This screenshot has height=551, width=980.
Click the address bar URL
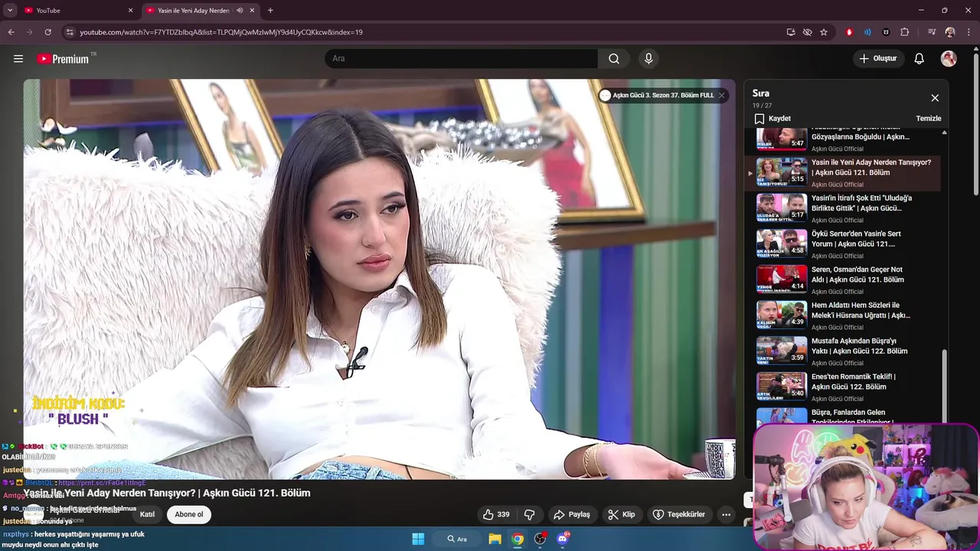221,32
